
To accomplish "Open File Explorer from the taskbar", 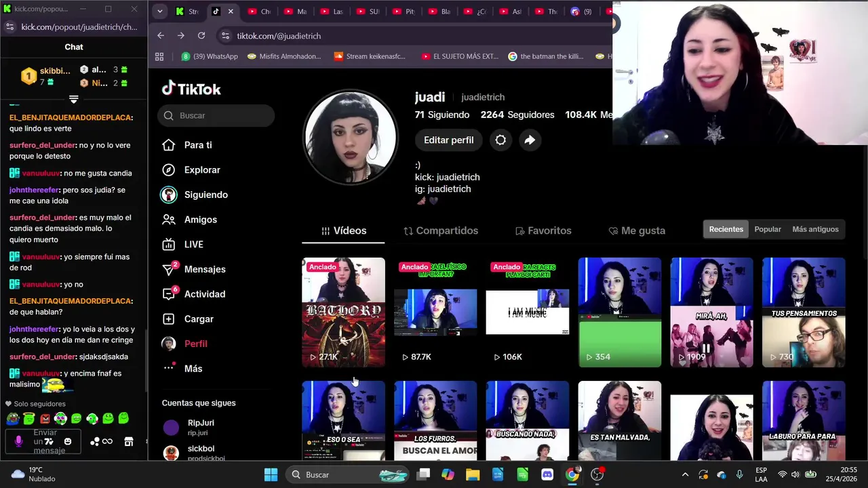I will pyautogui.click(x=473, y=474).
